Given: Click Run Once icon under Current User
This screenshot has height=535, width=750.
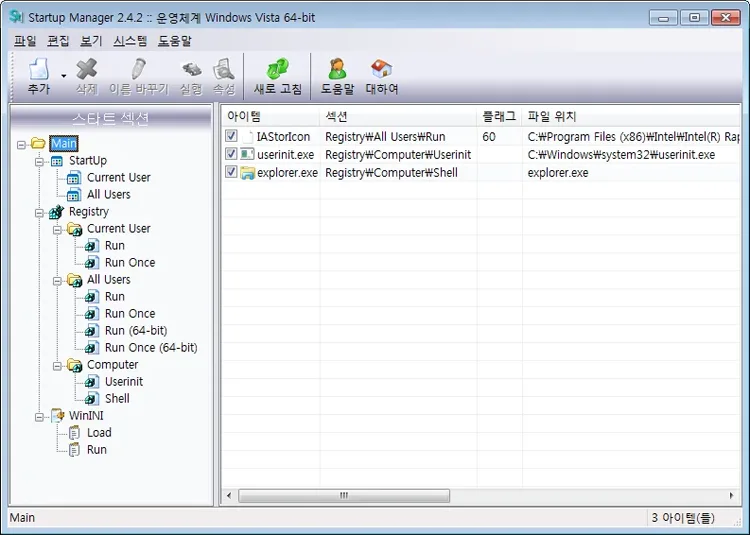Looking at the screenshot, I should (92, 263).
